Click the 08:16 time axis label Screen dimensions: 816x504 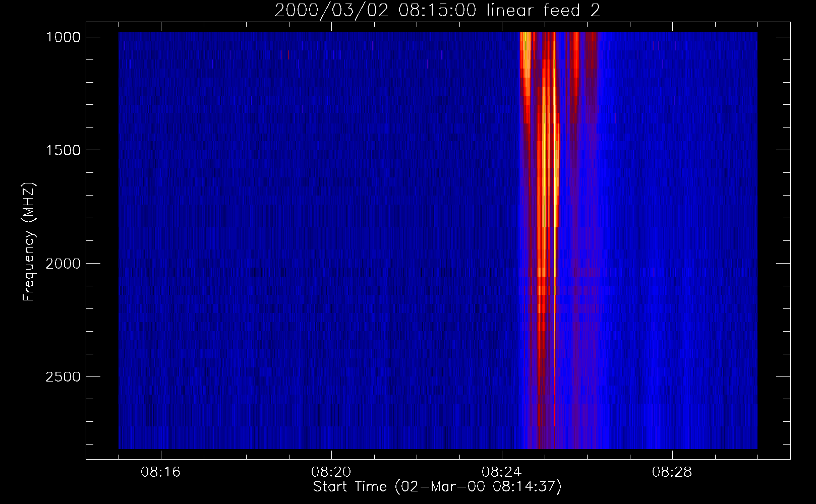160,472
